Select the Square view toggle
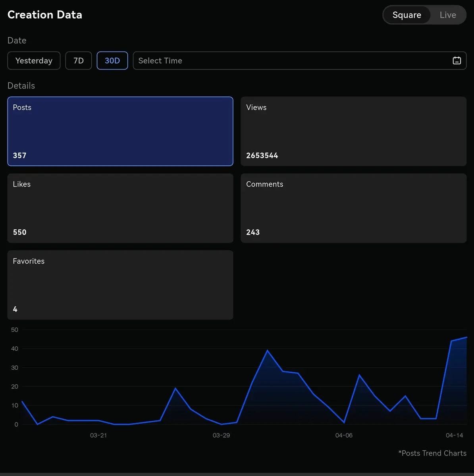The height and width of the screenshot is (476, 474). pos(407,15)
